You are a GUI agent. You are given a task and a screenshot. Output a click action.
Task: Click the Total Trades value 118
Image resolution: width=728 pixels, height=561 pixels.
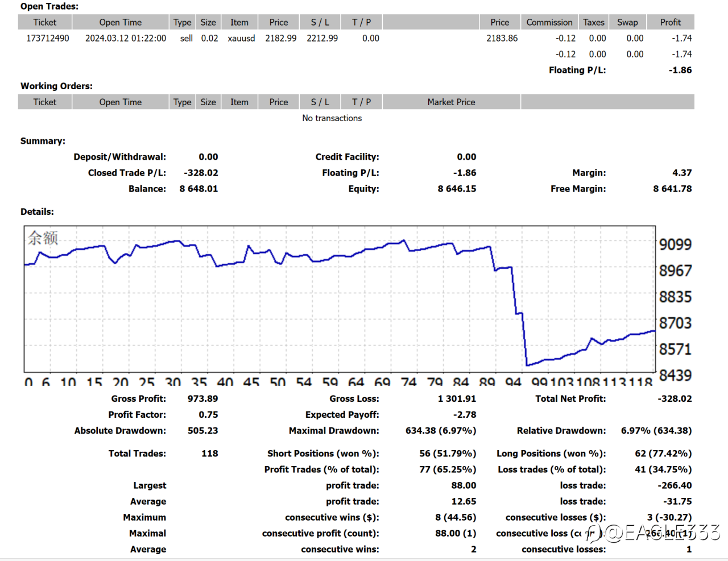coord(209,454)
